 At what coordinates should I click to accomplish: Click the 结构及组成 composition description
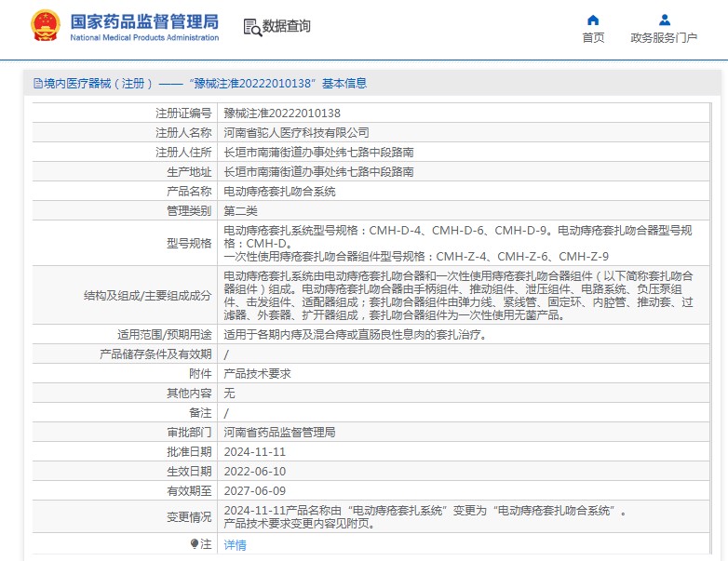pos(458,296)
